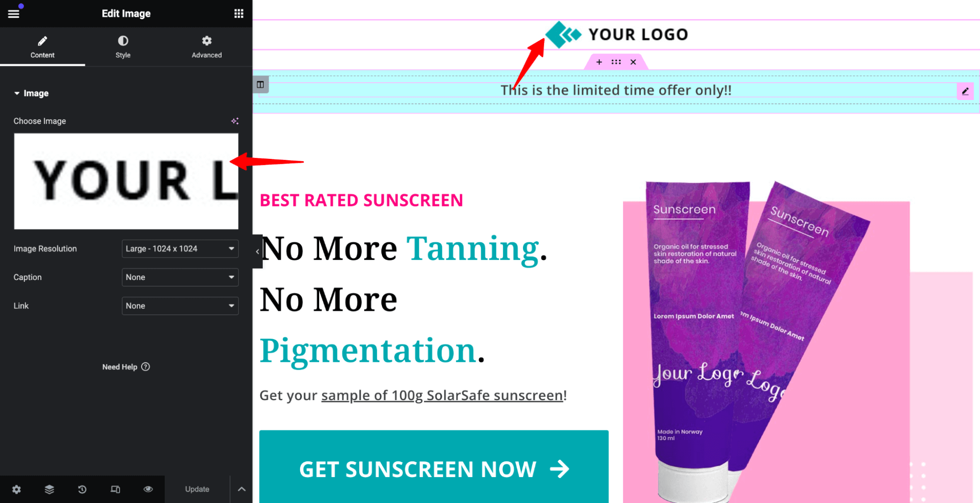The width and height of the screenshot is (980, 503).
Task: Click the pencil edit icon on offer text
Action: (965, 91)
